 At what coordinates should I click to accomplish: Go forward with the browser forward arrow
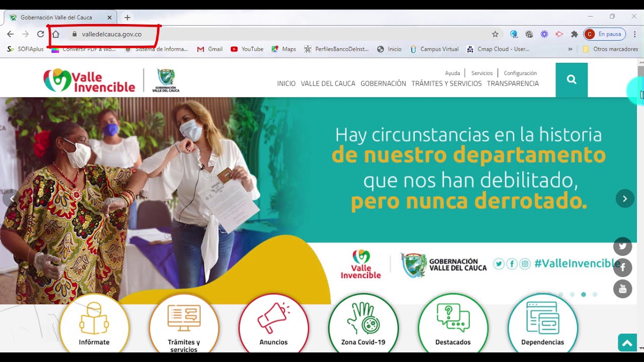tap(25, 34)
